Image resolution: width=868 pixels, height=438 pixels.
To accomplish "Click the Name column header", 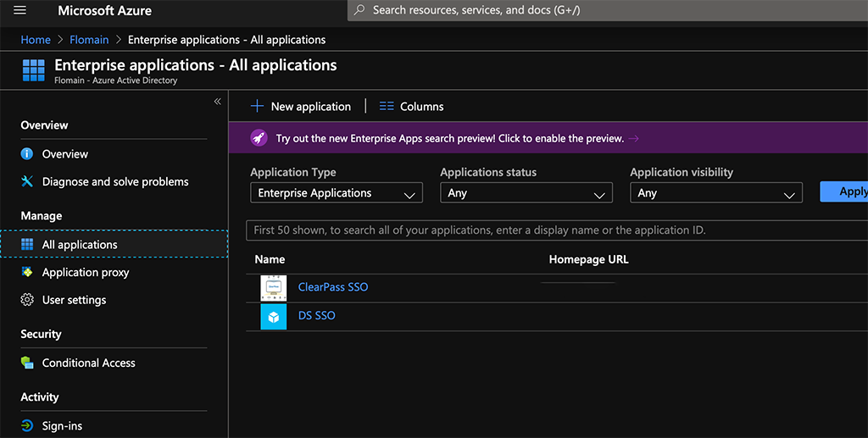I will point(270,259).
